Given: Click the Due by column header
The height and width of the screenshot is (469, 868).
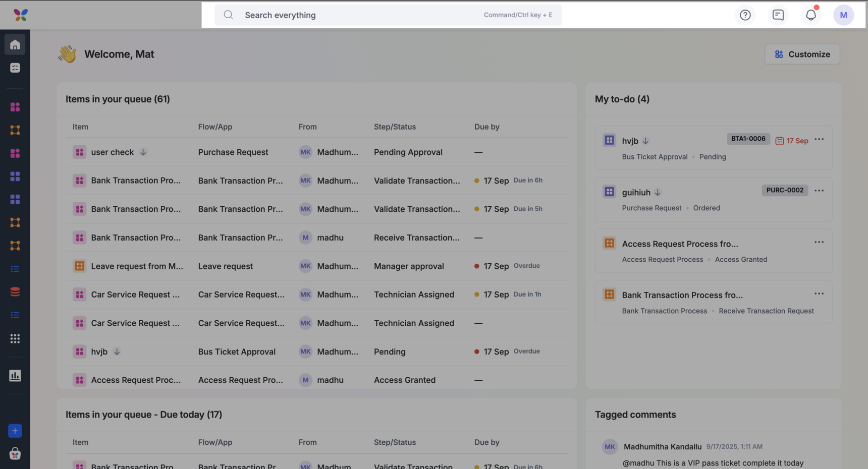Looking at the screenshot, I should 486,127.
